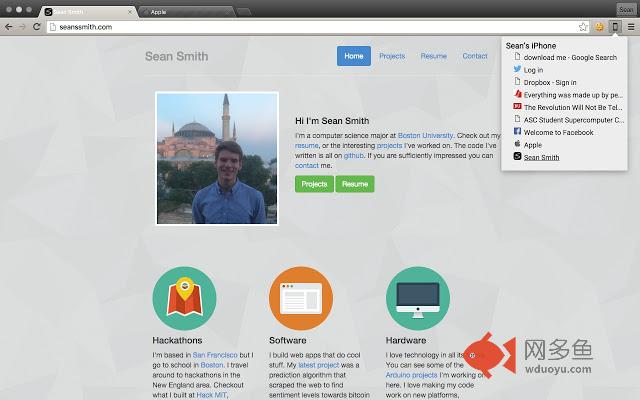Click the Software heading

pyautogui.click(x=287, y=340)
